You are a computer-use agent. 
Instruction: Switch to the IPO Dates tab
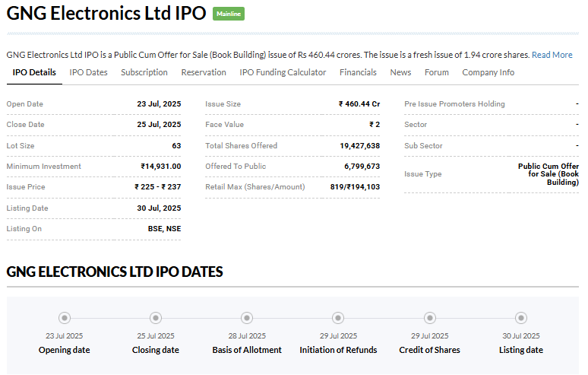coord(88,72)
